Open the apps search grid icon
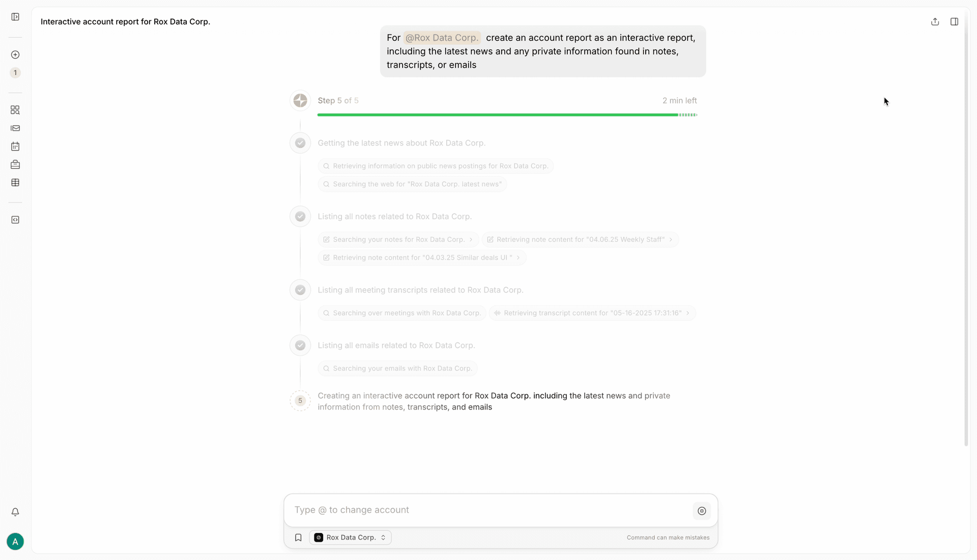The width and height of the screenshot is (977, 560). (15, 110)
